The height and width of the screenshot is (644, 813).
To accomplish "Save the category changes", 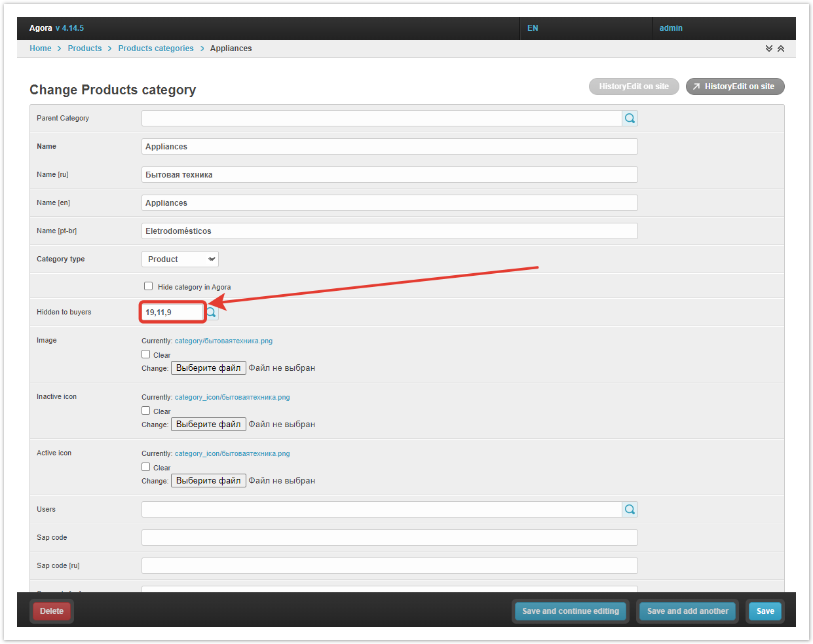I will [765, 611].
